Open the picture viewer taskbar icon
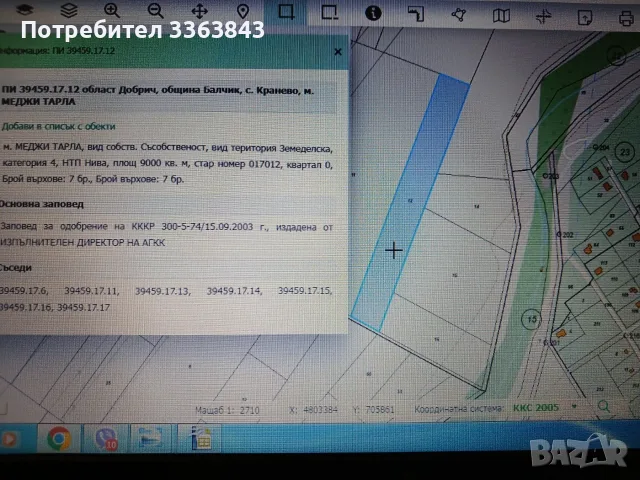The image size is (640, 480). pos(151,438)
